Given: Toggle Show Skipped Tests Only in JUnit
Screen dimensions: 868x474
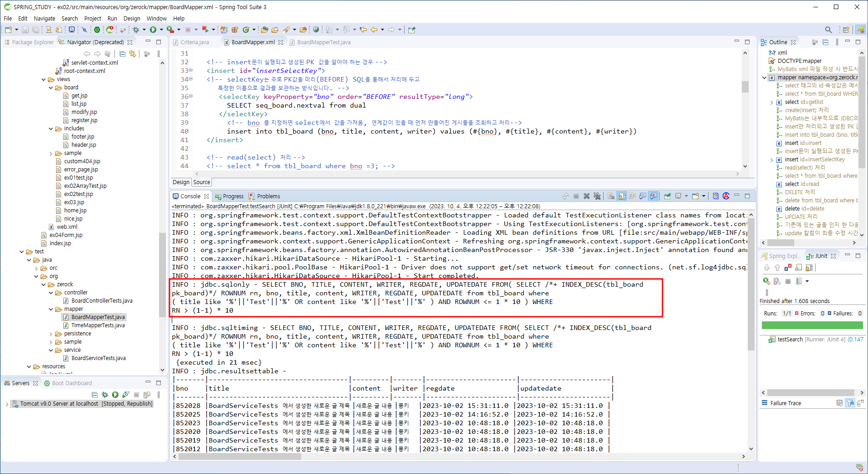Looking at the screenshot, I should pos(798,268).
